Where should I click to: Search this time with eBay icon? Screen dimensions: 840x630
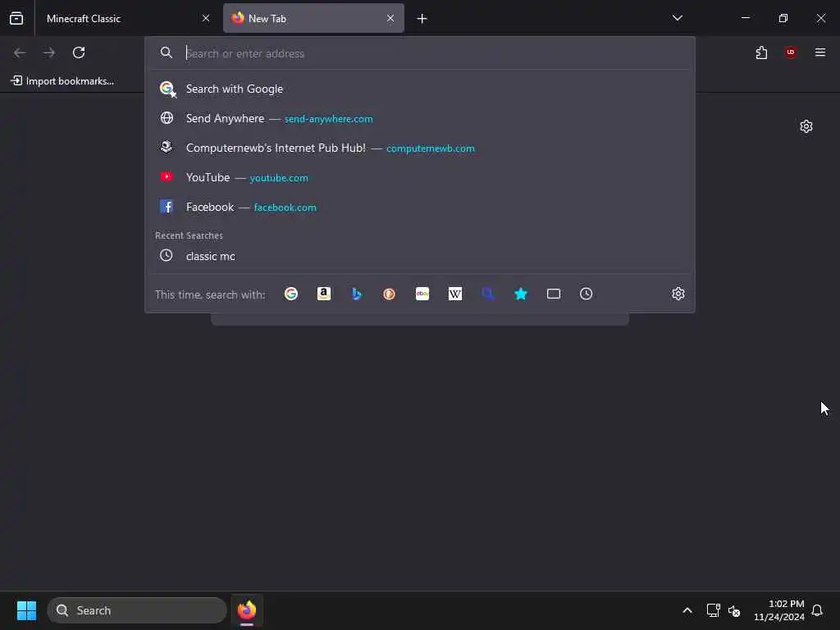[422, 294]
